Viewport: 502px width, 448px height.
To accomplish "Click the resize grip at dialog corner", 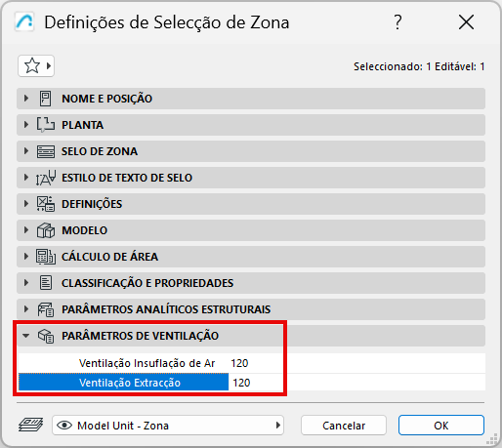I will coord(491,438).
